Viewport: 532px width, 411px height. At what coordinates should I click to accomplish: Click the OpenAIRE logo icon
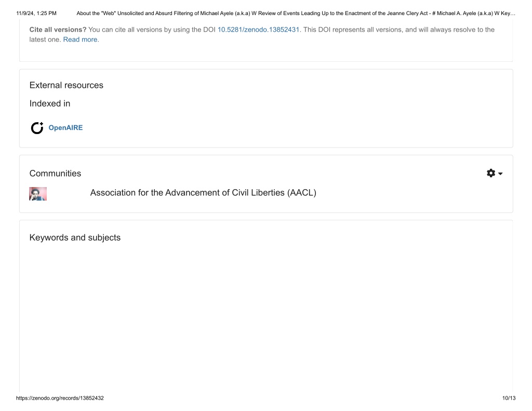37,128
